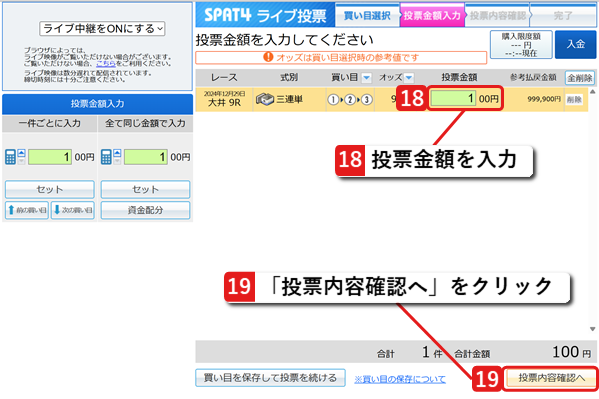Expand the 買い目 column sort dropdown

point(366,78)
